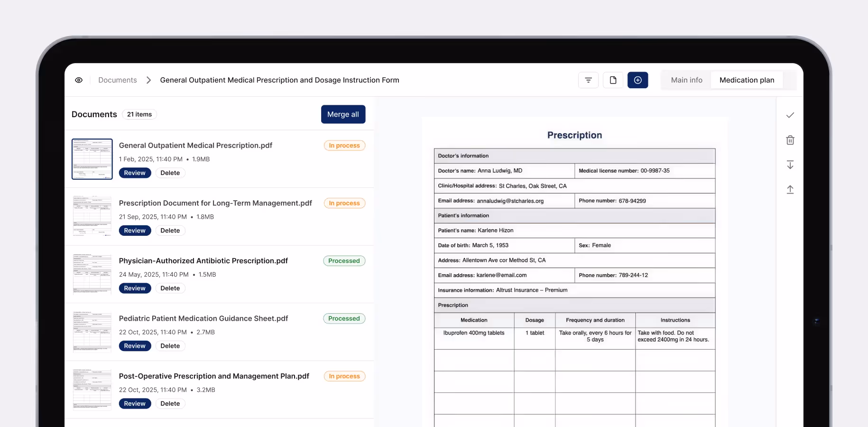Click the blue add plus icon

637,80
